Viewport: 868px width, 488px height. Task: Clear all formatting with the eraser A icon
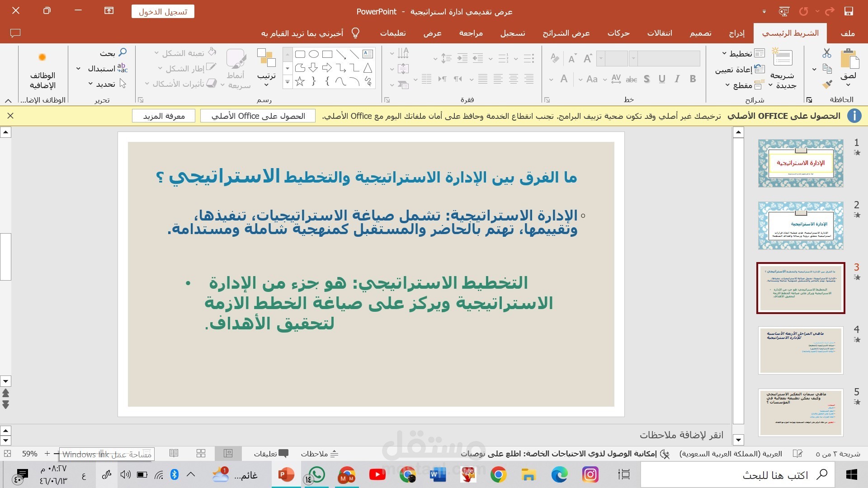pyautogui.click(x=555, y=58)
